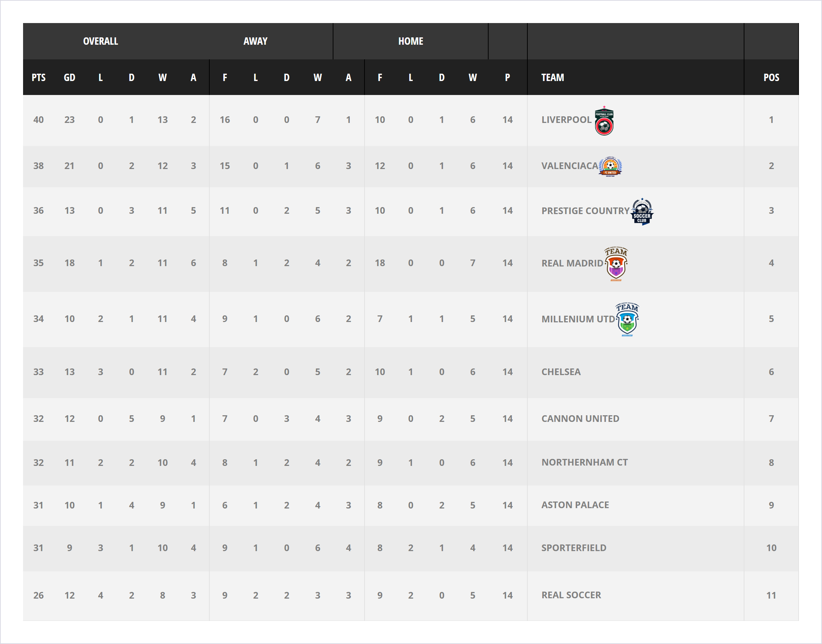Open the Liverpool team link
The width and height of the screenshot is (822, 644).
(x=566, y=120)
